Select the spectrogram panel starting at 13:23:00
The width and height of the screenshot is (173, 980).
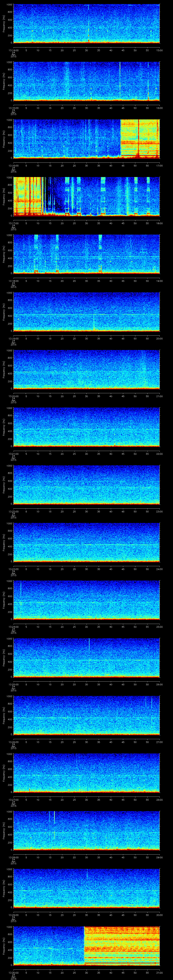point(86,542)
